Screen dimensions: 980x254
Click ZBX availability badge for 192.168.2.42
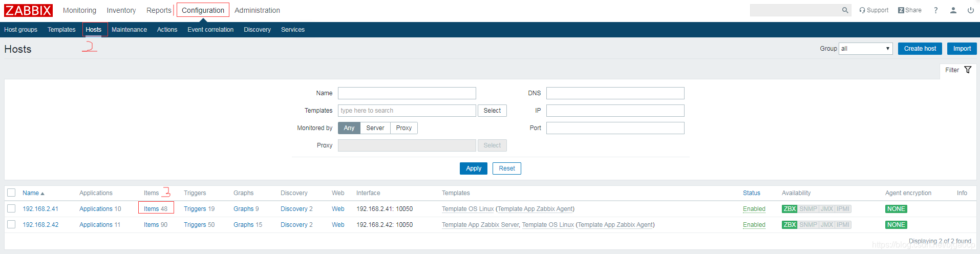(x=789, y=225)
